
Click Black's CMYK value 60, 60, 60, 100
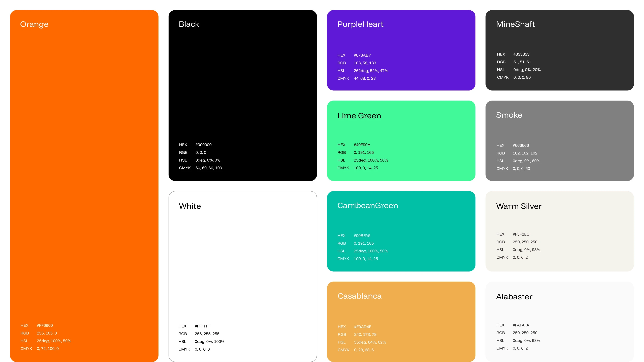[x=208, y=168]
